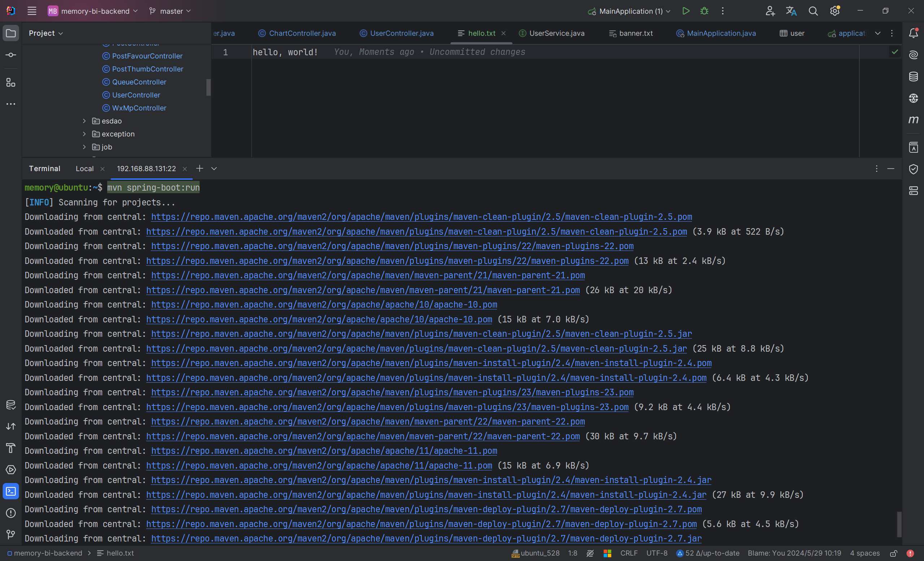The width and height of the screenshot is (924, 561).
Task: Switch to UserService.java tab
Action: tap(552, 33)
